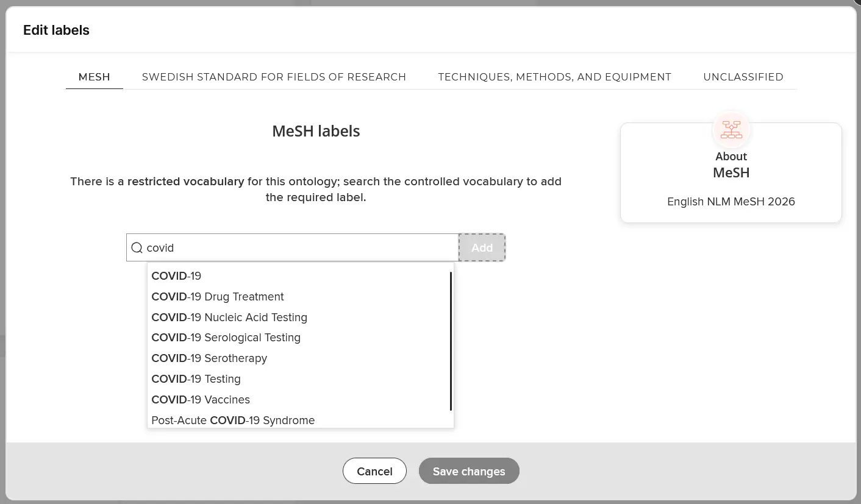Choose COVID-19 Serotherapy from list

pos(209,358)
